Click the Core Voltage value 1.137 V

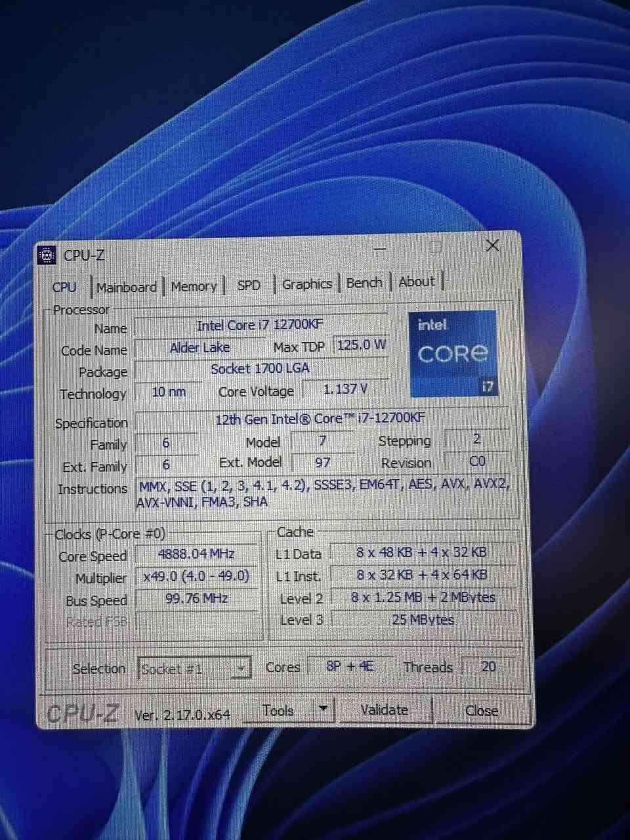point(345,389)
